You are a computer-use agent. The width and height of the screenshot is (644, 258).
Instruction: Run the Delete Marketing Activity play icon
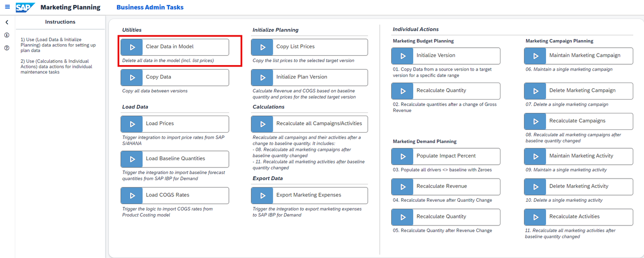pyautogui.click(x=535, y=187)
